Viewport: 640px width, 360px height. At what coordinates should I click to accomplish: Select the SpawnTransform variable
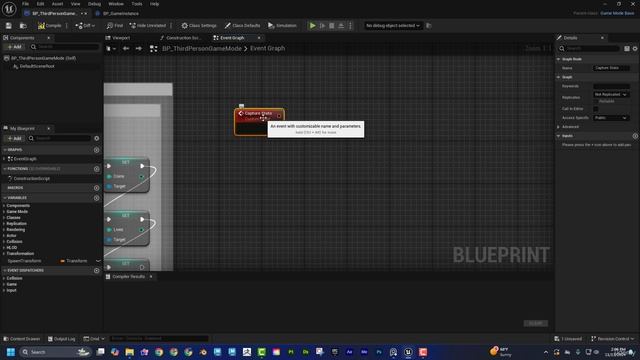[x=24, y=261]
